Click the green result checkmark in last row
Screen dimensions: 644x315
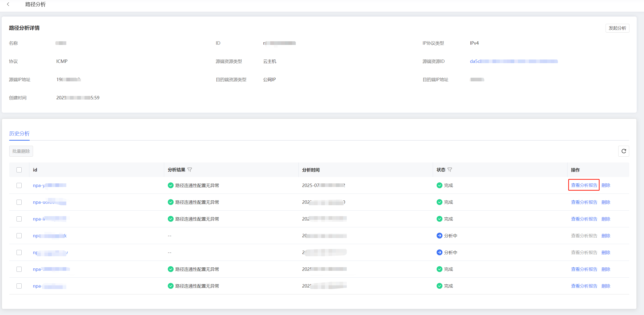tap(170, 286)
